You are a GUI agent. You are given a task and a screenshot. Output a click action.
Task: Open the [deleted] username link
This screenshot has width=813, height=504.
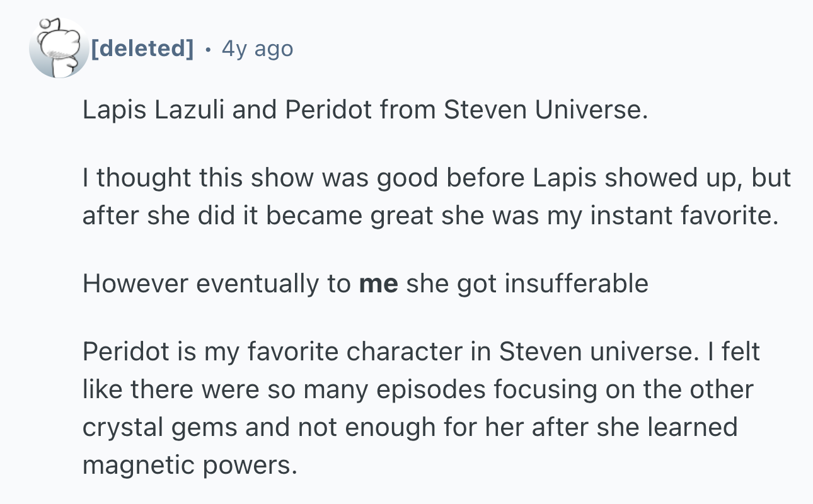click(x=142, y=48)
